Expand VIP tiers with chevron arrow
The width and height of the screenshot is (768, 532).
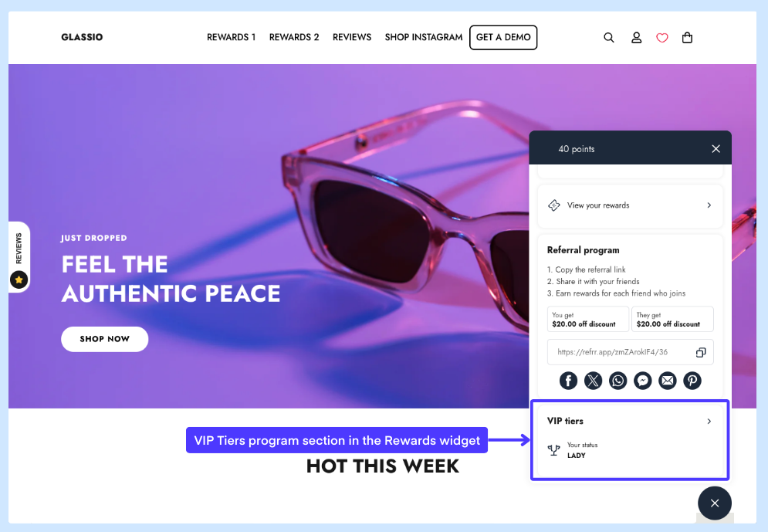[x=709, y=422]
